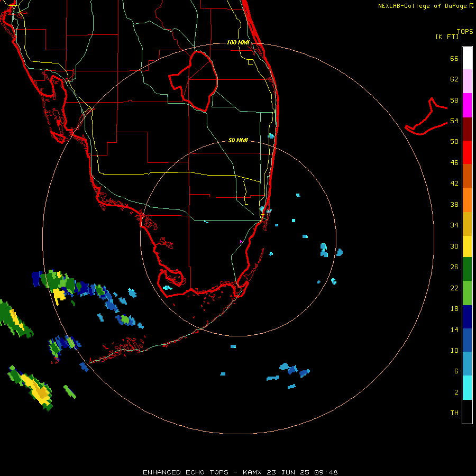This screenshot has width=476, height=476.
Task: Click the 'ENHANCED ECHO TOPS' caption
Action: (186, 472)
